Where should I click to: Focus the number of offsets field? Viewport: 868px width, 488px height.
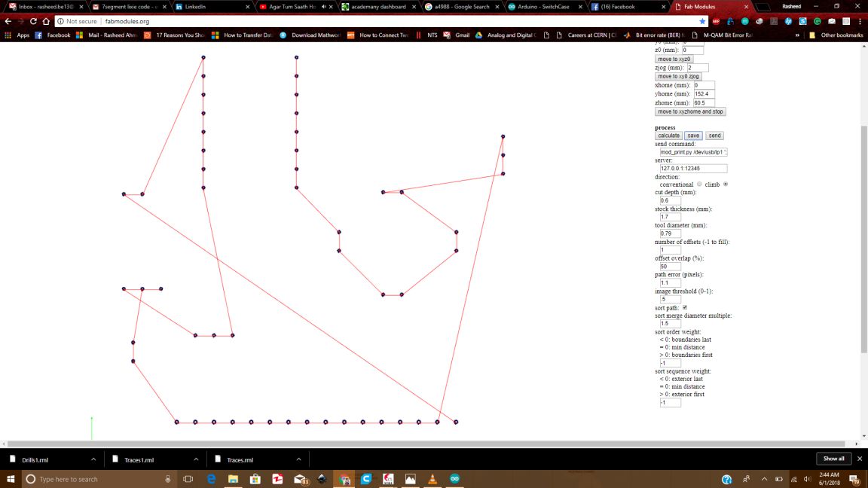[x=670, y=249]
